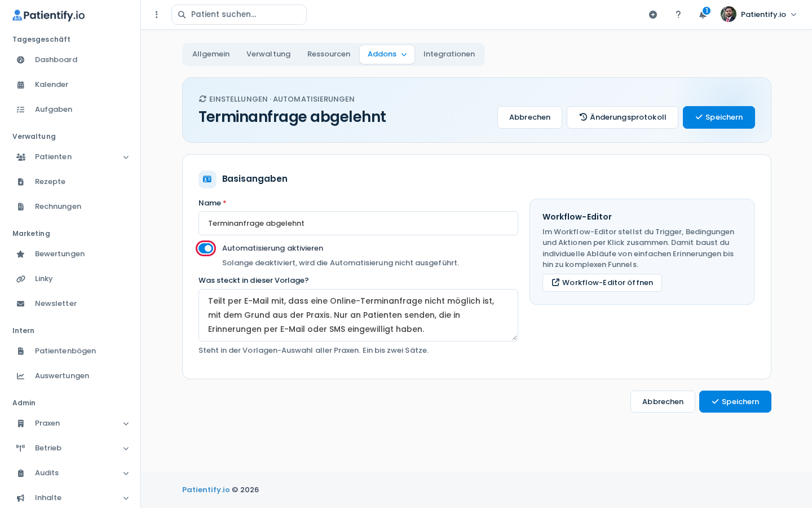
Task: Switch to the Allgemein tab
Action: pyautogui.click(x=211, y=54)
